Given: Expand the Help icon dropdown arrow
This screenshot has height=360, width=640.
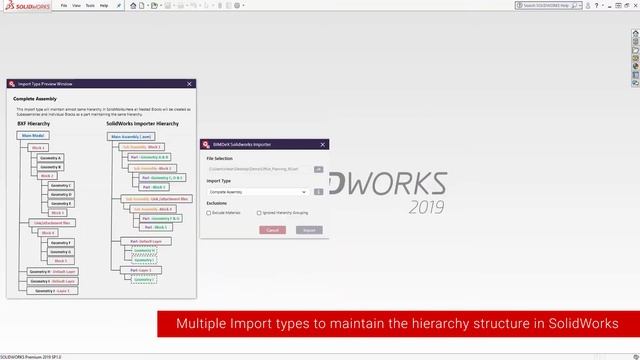Looking at the screenshot, I should point(602,6).
